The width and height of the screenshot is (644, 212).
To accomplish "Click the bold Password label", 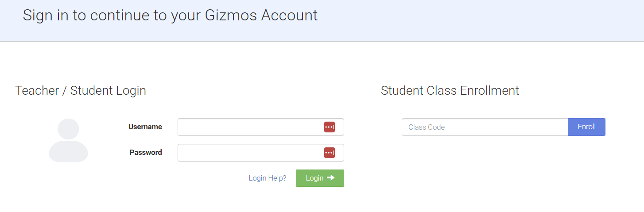I will (x=146, y=152).
